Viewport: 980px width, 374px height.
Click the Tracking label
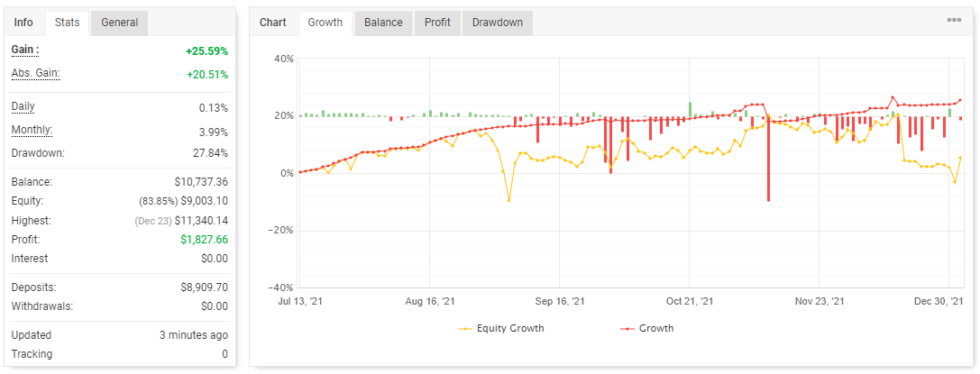pos(32,354)
